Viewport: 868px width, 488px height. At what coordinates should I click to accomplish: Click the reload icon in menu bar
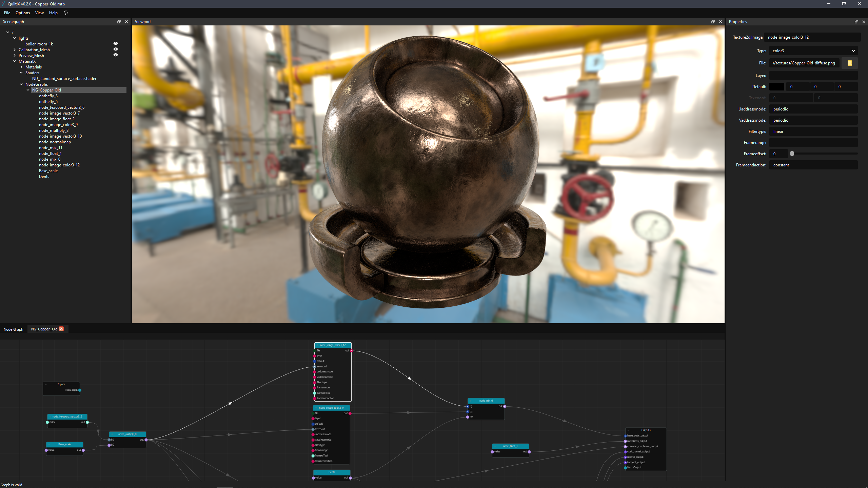click(66, 13)
